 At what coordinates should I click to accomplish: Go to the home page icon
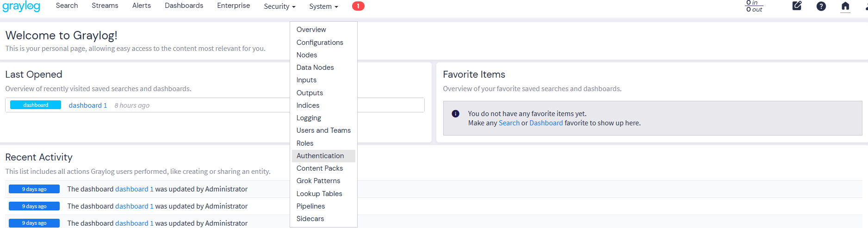click(x=845, y=6)
